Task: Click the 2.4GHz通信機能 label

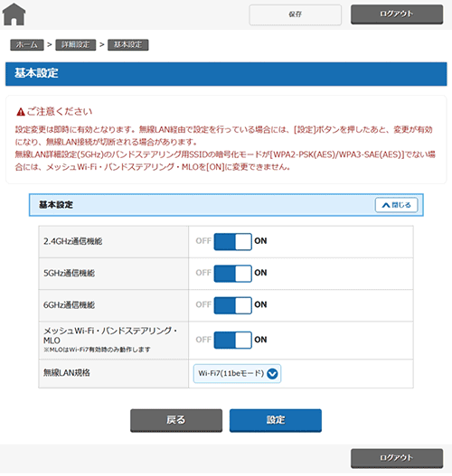Action: tap(73, 242)
